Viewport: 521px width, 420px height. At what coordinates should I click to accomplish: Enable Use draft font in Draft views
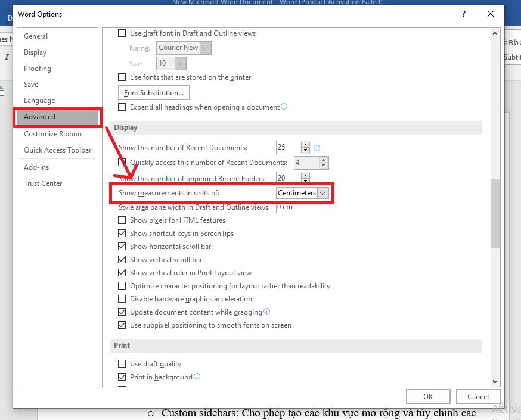pyautogui.click(x=122, y=33)
